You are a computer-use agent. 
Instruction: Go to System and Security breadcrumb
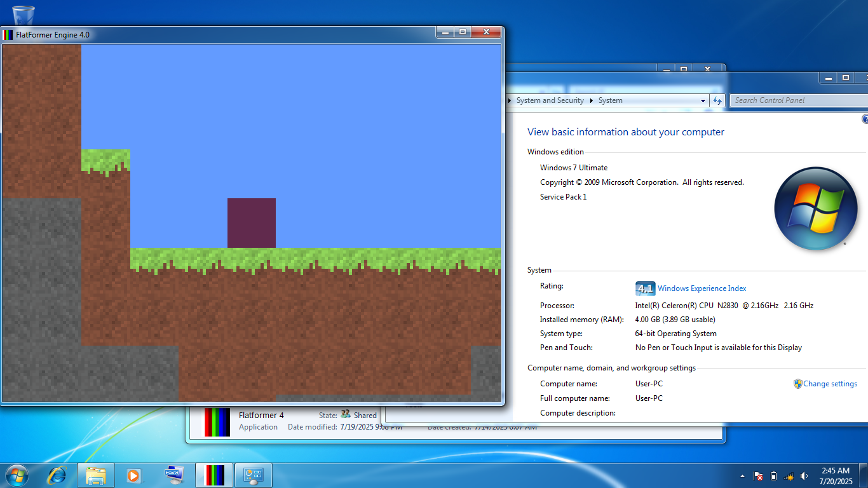tap(550, 100)
